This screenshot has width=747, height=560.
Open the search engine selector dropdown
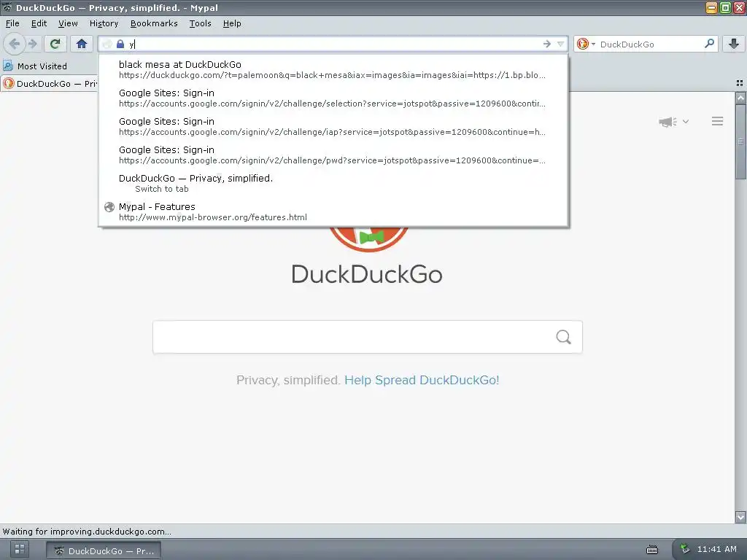coord(586,44)
